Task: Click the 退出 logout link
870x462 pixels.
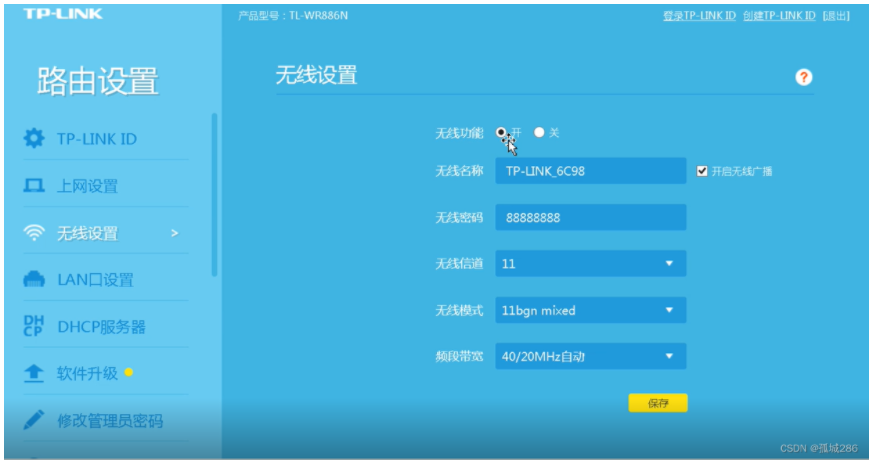Action: click(x=836, y=16)
